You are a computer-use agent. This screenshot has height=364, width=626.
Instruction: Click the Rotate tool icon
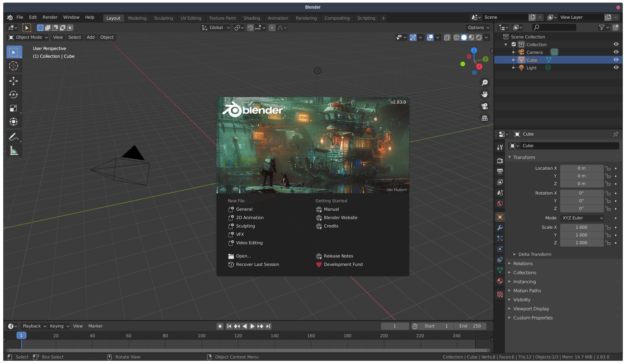tap(13, 95)
